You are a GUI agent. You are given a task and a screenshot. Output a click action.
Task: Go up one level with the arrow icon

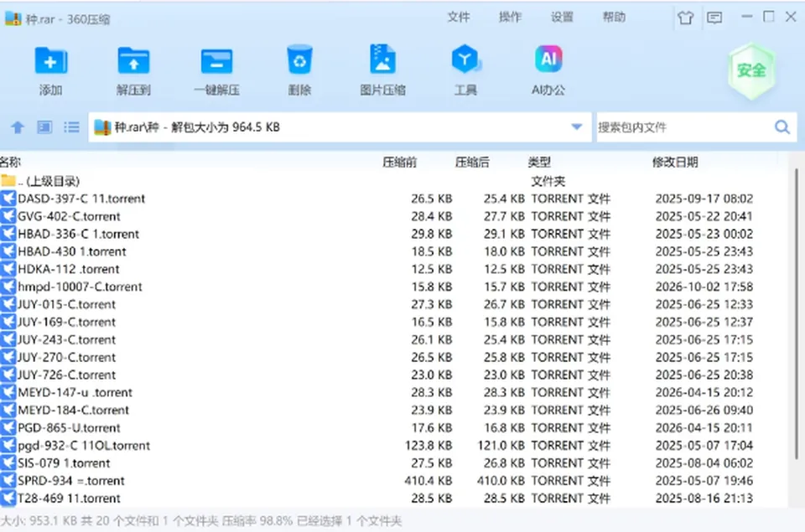tap(18, 127)
